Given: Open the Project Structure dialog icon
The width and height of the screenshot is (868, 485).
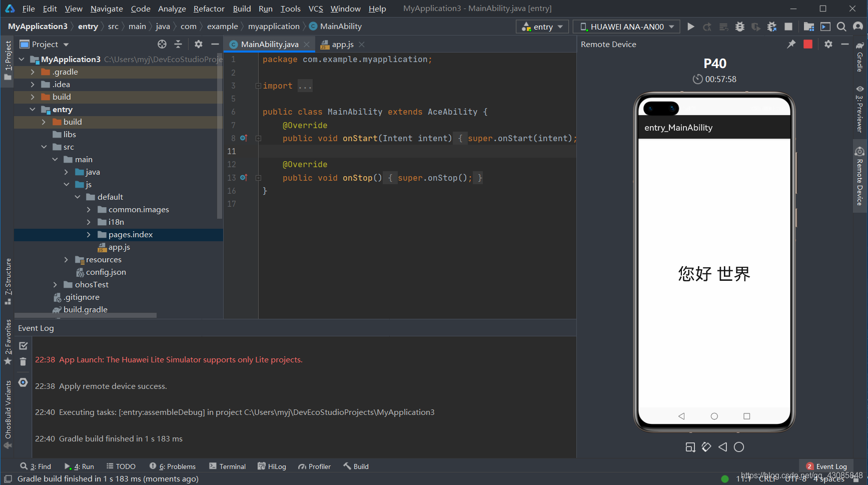Looking at the screenshot, I should coord(808,27).
